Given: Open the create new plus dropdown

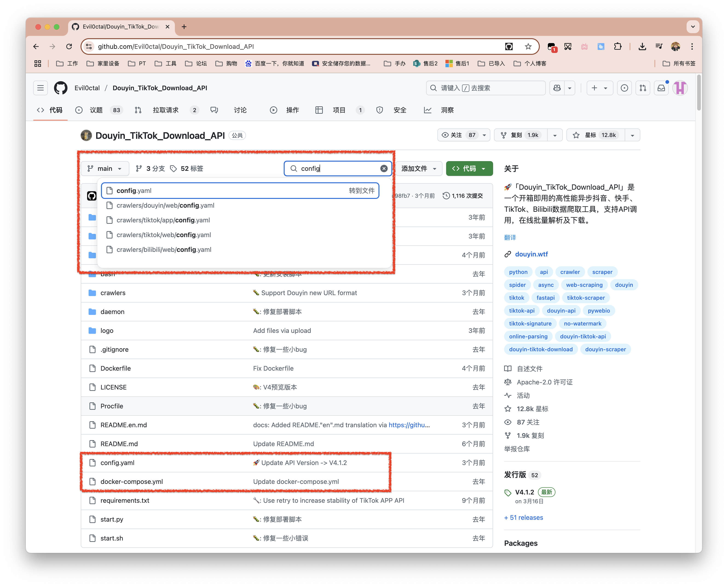Looking at the screenshot, I should click(x=600, y=88).
